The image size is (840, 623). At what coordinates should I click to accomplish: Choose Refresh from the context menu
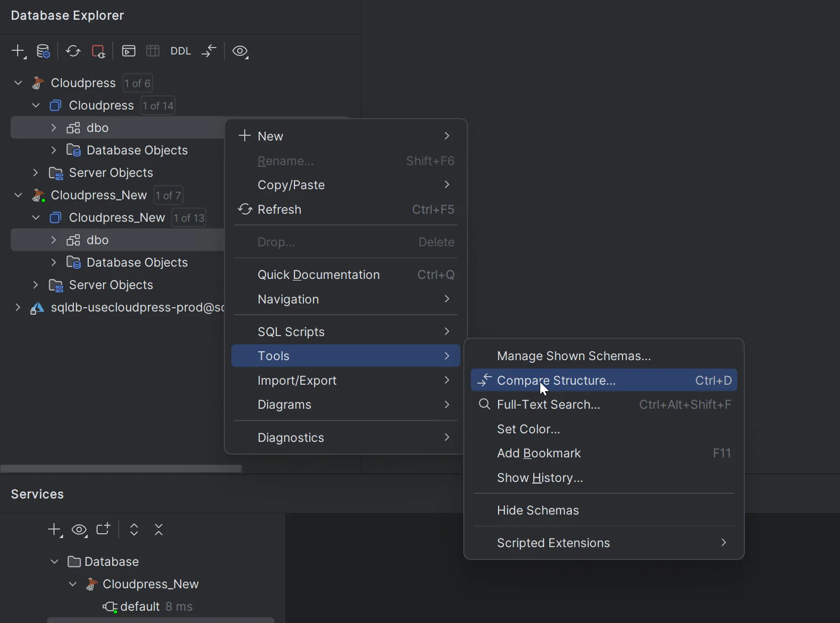[346, 209]
